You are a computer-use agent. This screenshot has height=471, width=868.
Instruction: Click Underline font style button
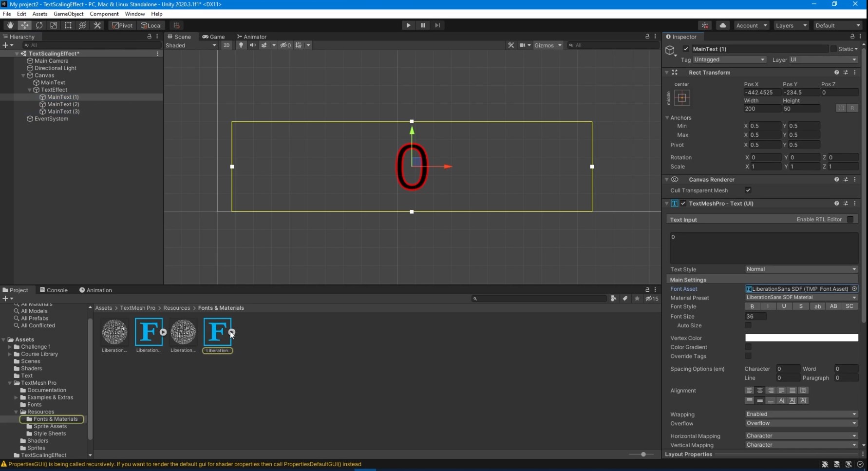[784, 306]
